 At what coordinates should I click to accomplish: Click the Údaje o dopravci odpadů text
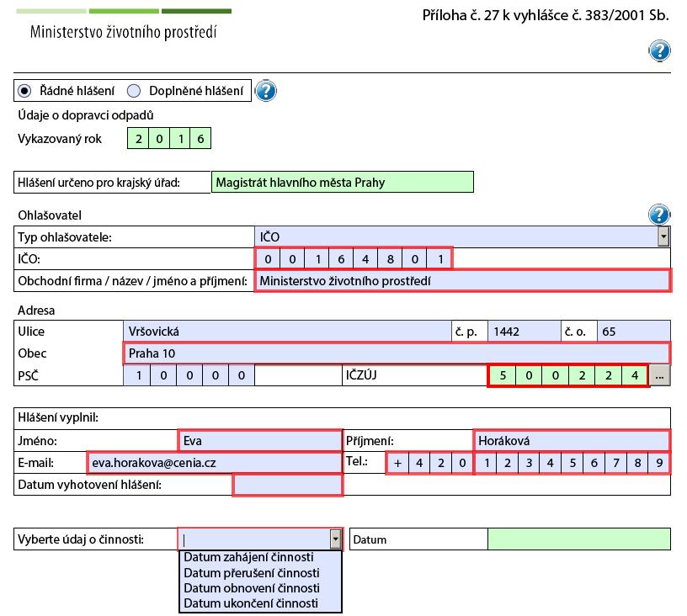(x=85, y=115)
